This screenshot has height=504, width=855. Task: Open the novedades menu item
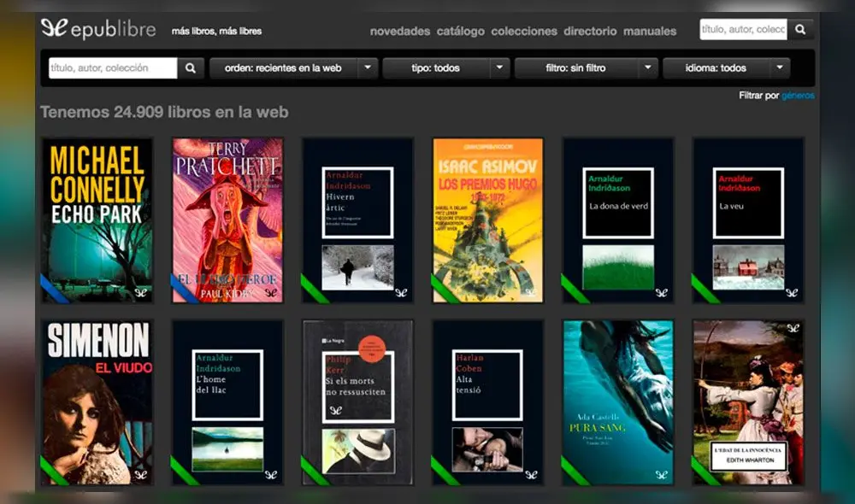click(398, 31)
